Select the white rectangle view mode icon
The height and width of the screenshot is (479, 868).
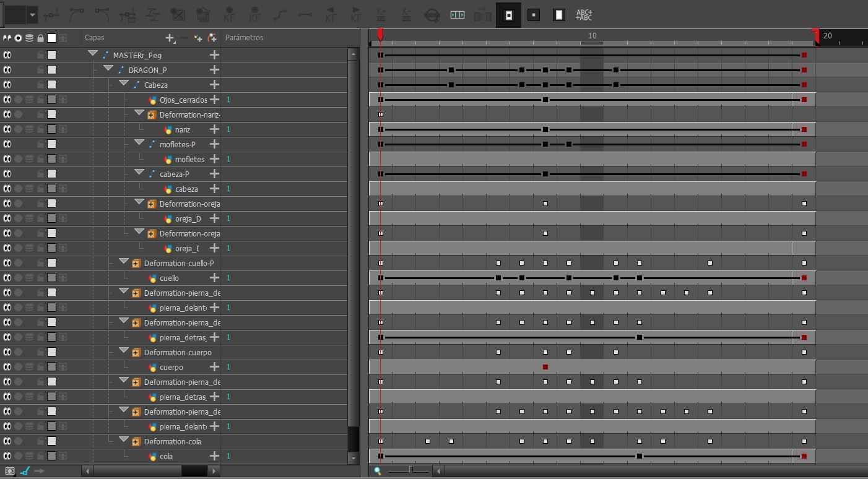(x=559, y=14)
